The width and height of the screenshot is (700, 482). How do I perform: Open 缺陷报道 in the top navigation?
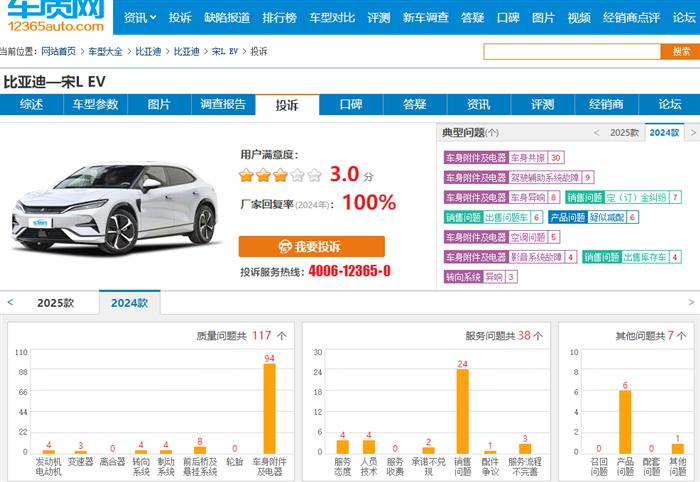tap(227, 17)
